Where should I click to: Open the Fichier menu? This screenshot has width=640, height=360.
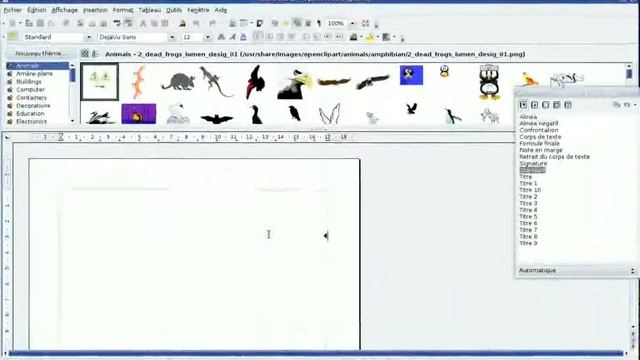point(13,10)
